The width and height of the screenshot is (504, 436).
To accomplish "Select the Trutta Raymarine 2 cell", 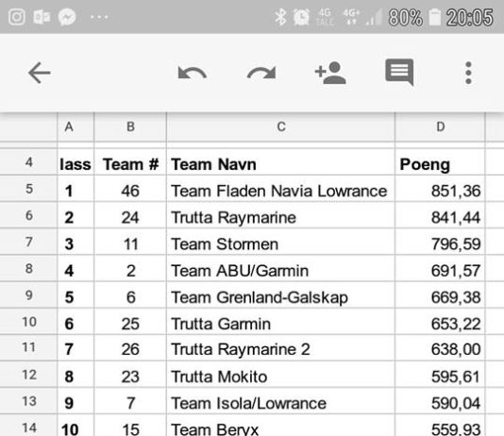I will (x=280, y=348).
